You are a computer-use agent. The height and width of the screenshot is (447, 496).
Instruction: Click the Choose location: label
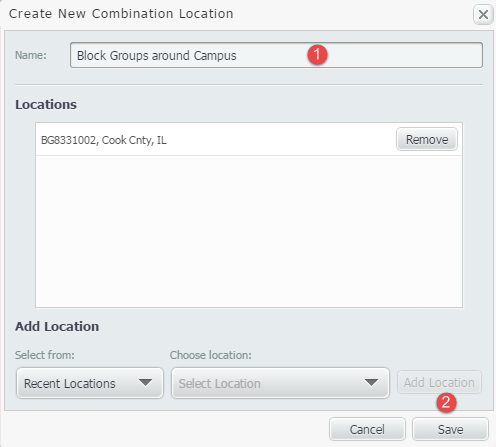point(211,355)
